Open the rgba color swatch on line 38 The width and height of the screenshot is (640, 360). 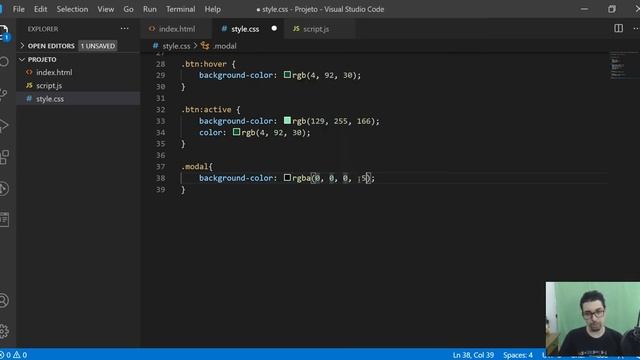[x=287, y=178]
